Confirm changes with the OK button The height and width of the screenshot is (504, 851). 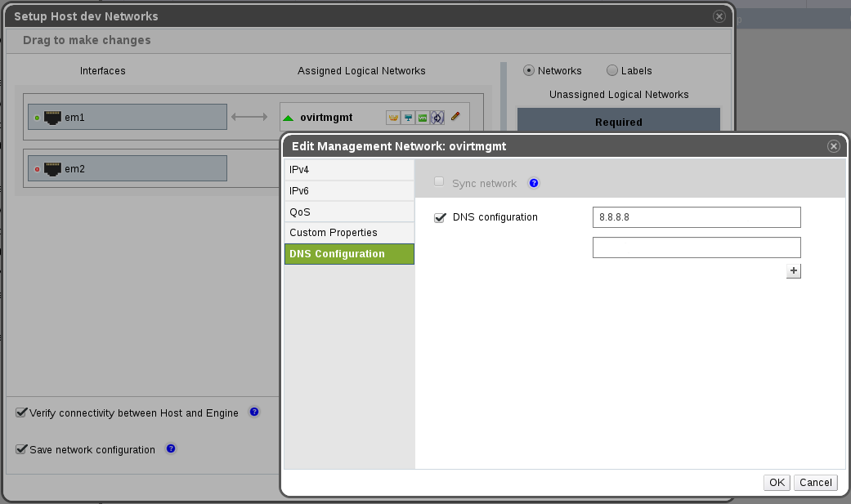[x=776, y=482]
